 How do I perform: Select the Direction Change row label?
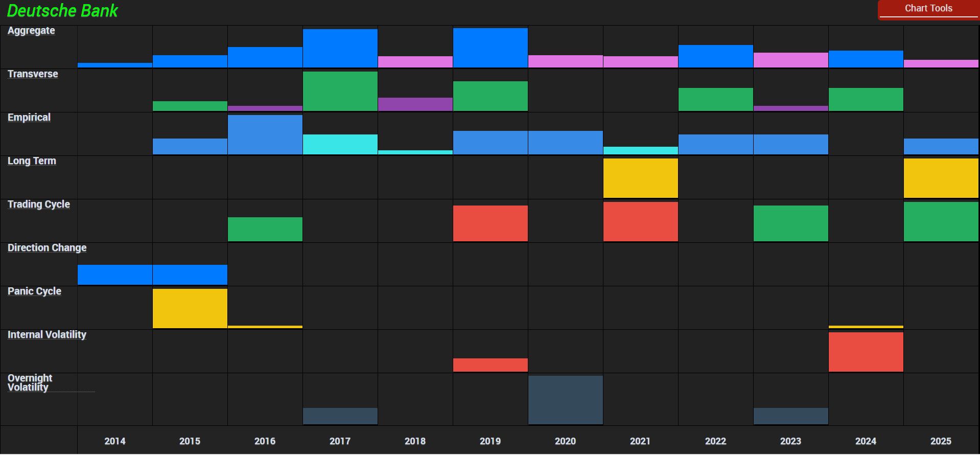[x=47, y=248]
